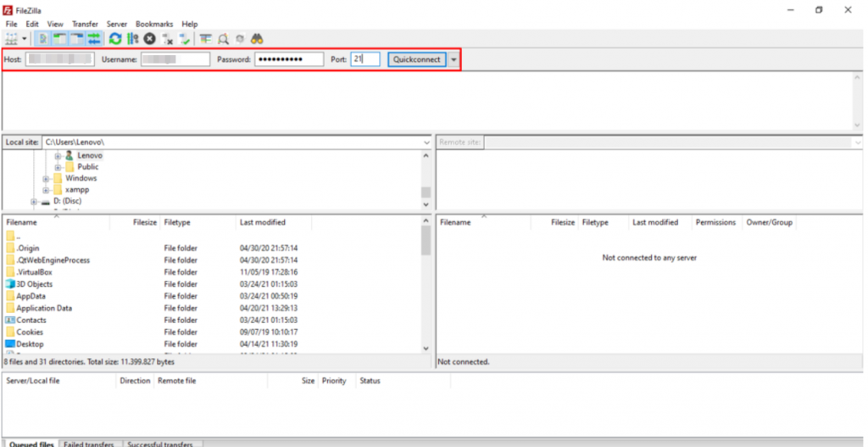Click the local tree scrollbar down arrow

(x=426, y=204)
